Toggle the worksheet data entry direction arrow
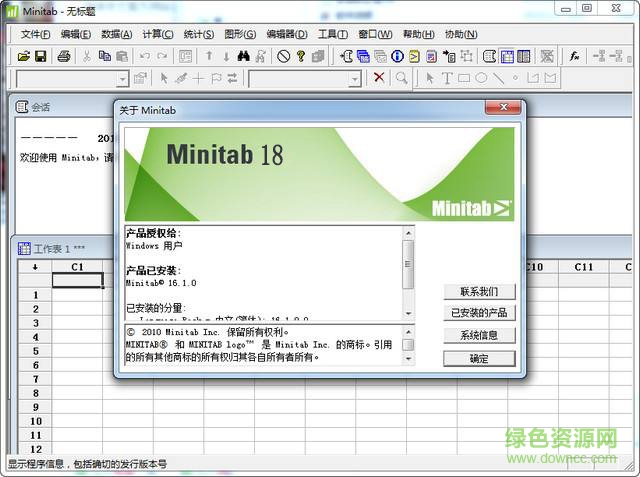Screen dimensions: 640x477 click(35, 267)
